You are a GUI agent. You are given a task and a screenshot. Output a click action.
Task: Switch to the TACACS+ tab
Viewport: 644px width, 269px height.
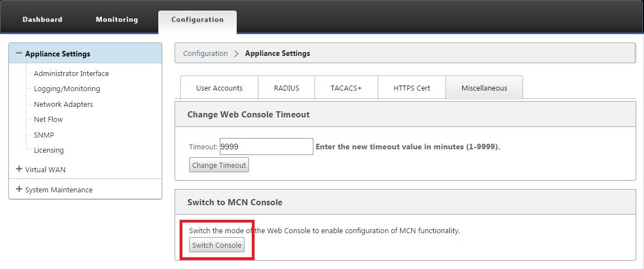[346, 88]
